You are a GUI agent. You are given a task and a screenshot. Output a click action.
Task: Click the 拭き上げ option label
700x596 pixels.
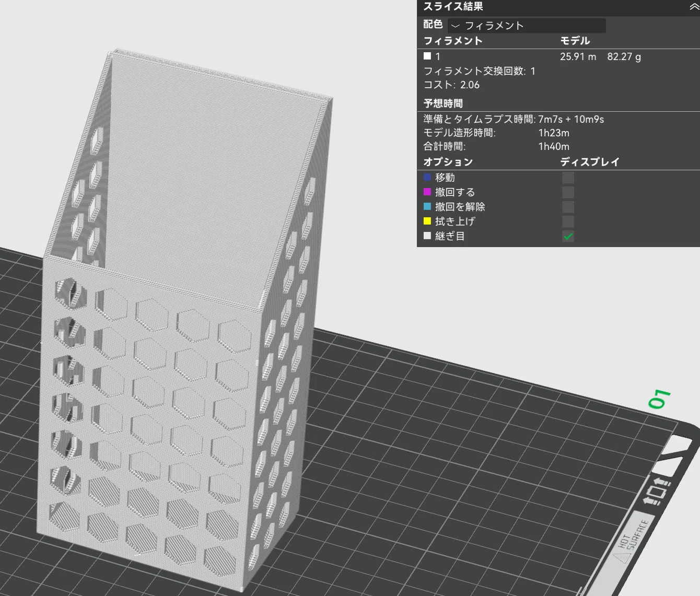tap(455, 221)
